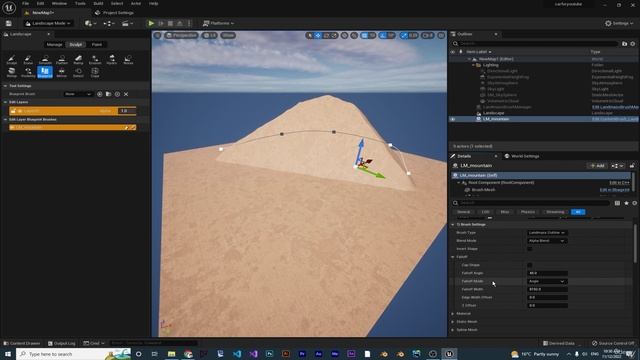Open the Platforms dropdown
Screen dimensions: 640x360
click(x=218, y=23)
